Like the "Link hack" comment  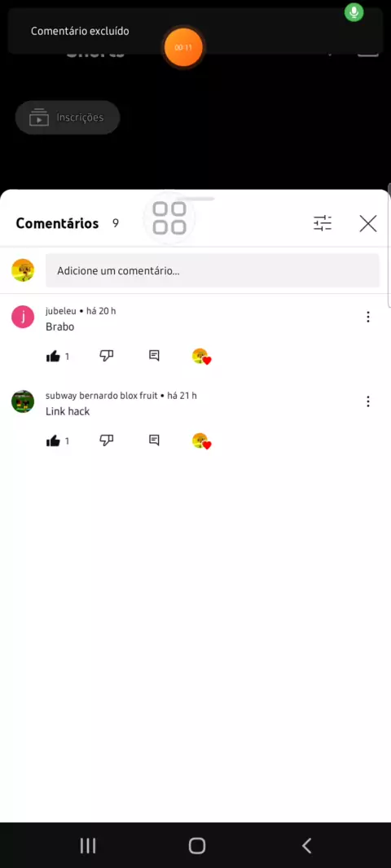point(53,441)
